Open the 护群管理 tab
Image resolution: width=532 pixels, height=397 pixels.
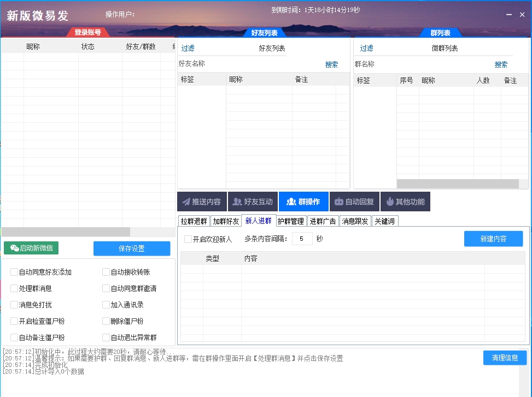pos(290,221)
